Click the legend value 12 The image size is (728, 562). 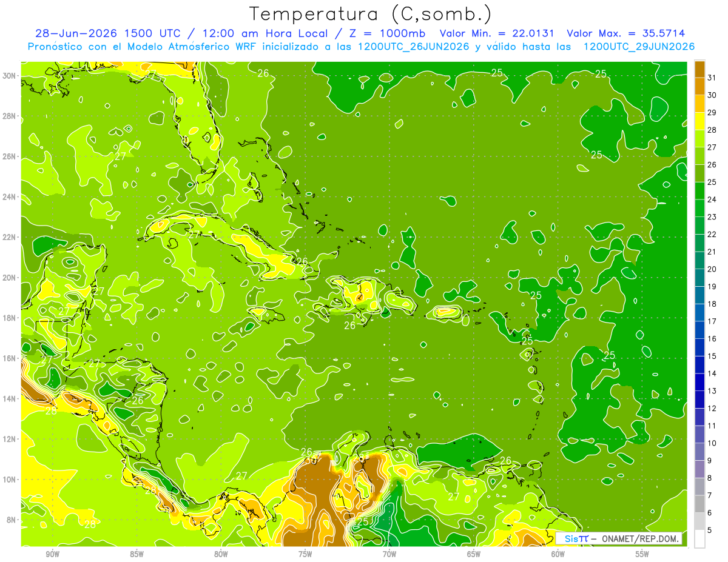[712, 409]
